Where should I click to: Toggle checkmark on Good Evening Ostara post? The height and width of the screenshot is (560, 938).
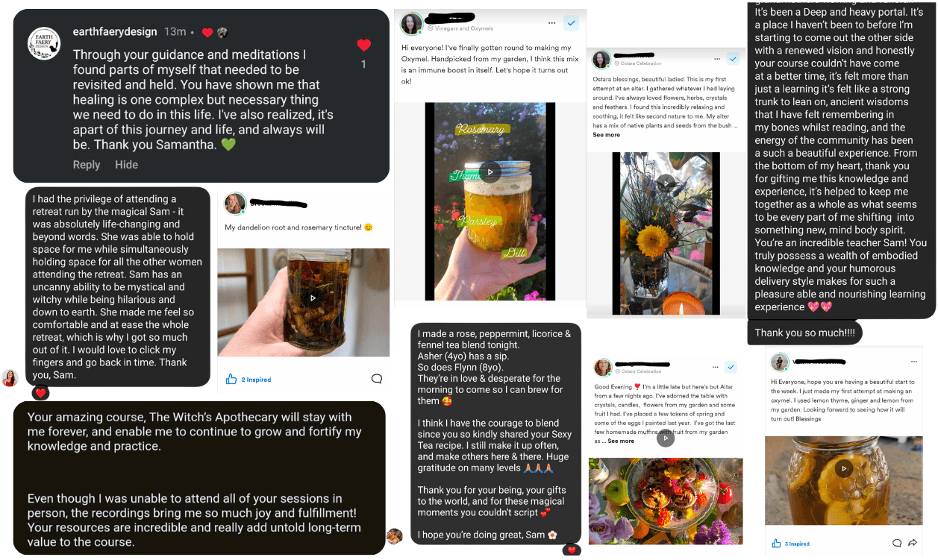coord(731,367)
